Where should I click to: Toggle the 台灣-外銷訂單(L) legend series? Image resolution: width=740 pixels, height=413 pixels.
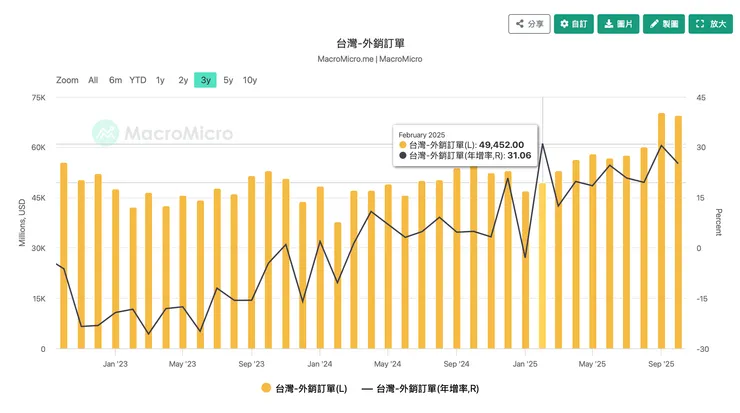pyautogui.click(x=304, y=388)
